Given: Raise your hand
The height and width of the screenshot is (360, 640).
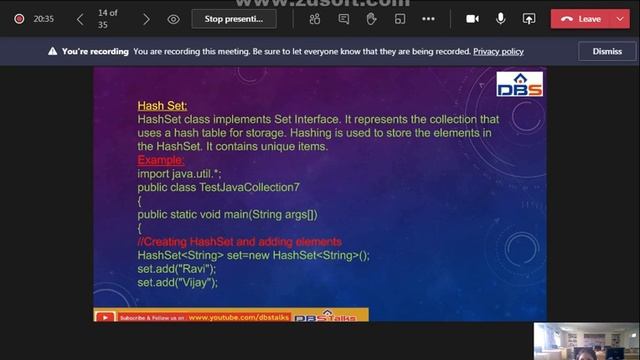Looking at the screenshot, I should click(371, 19).
